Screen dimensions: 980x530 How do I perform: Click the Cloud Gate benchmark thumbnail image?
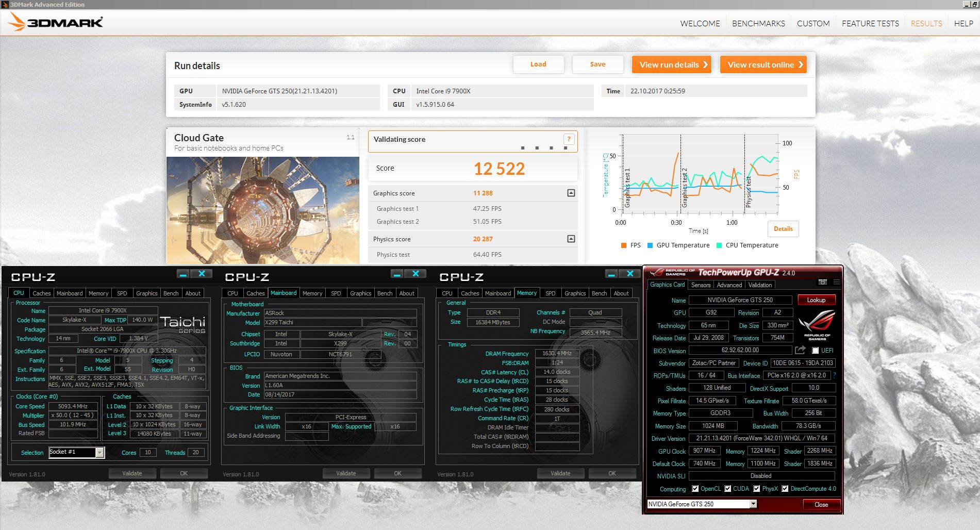click(263, 210)
